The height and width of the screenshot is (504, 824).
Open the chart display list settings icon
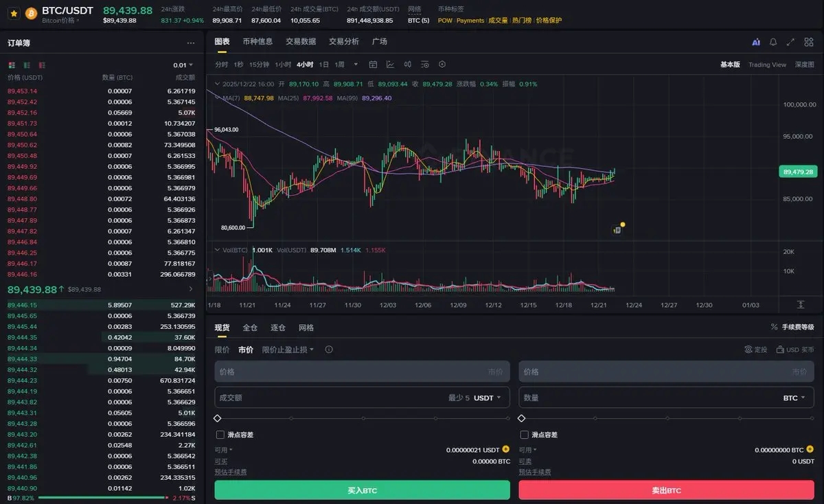click(425, 65)
